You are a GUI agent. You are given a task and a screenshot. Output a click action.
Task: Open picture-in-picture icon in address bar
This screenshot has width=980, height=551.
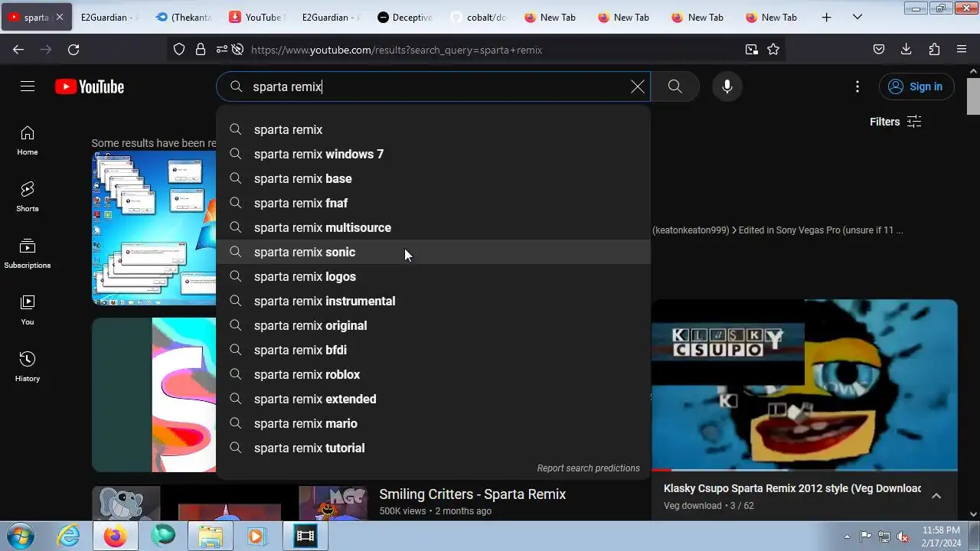[752, 50]
